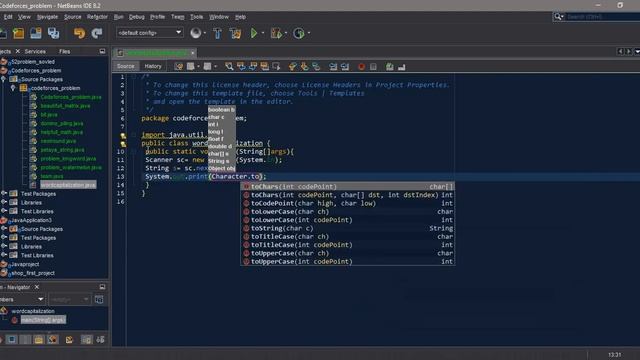
Task: Switch to the Services tab
Action: click(x=35, y=51)
